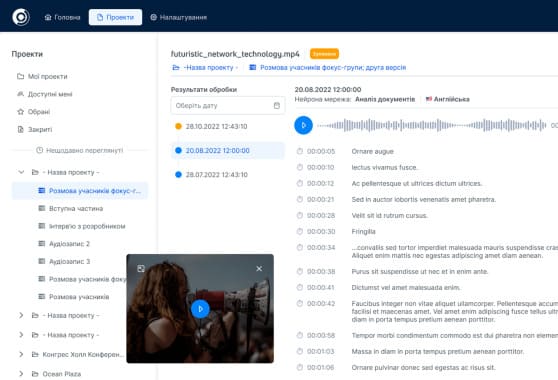558x380 pixels.
Task: Seek within the audio waveform
Action: (431, 125)
